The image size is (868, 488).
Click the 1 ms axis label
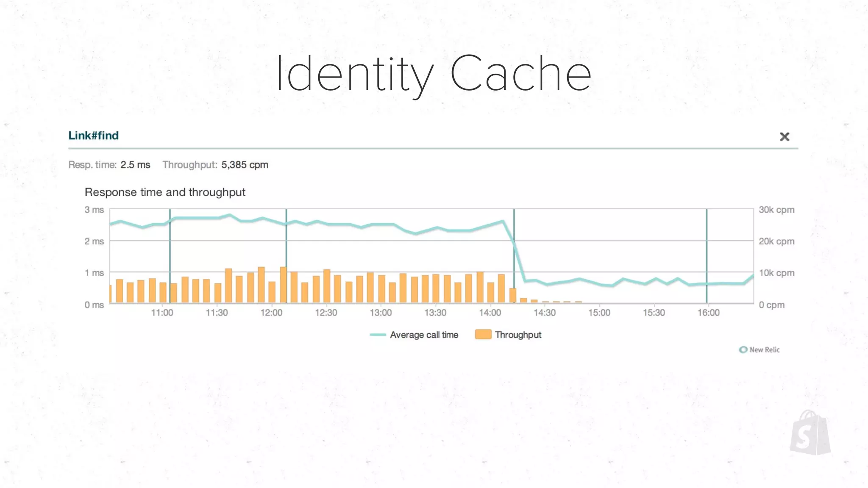[94, 273]
